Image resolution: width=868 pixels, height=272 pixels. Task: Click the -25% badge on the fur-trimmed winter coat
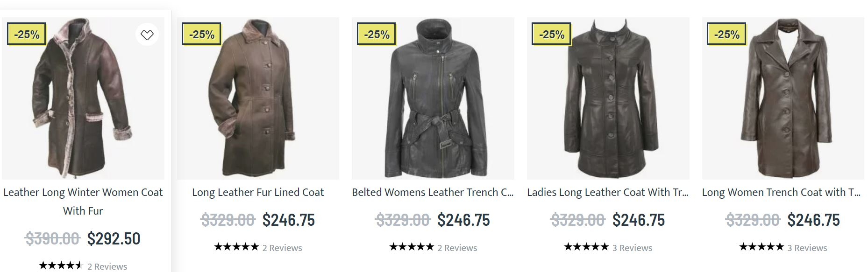pyautogui.click(x=27, y=34)
